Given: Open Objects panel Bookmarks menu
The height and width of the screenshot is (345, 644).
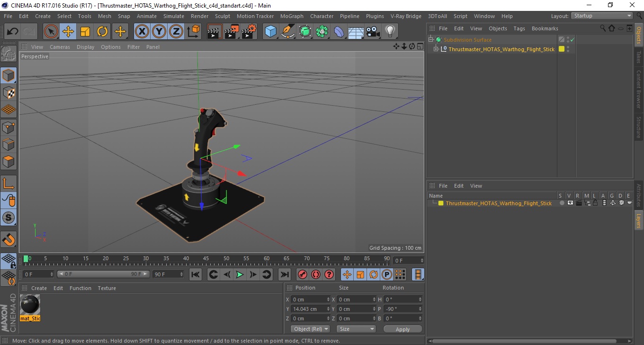Looking at the screenshot, I should pos(545,28).
